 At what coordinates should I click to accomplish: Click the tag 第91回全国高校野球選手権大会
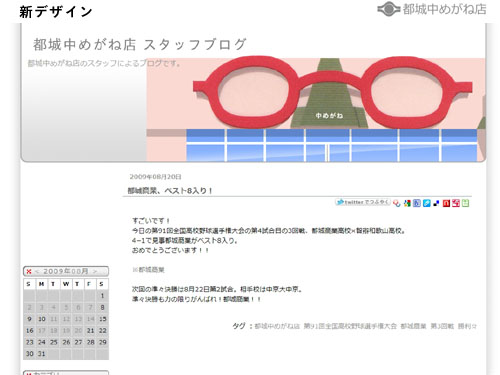point(350,326)
